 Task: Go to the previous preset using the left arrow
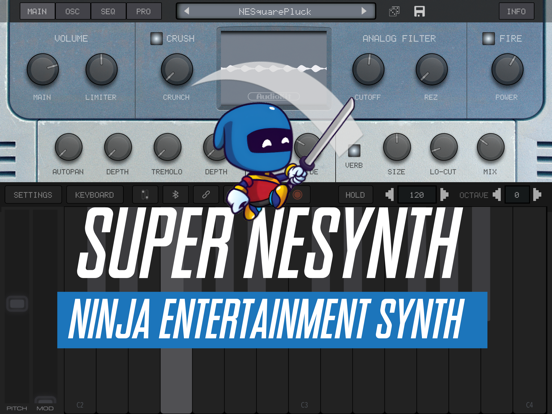click(187, 11)
